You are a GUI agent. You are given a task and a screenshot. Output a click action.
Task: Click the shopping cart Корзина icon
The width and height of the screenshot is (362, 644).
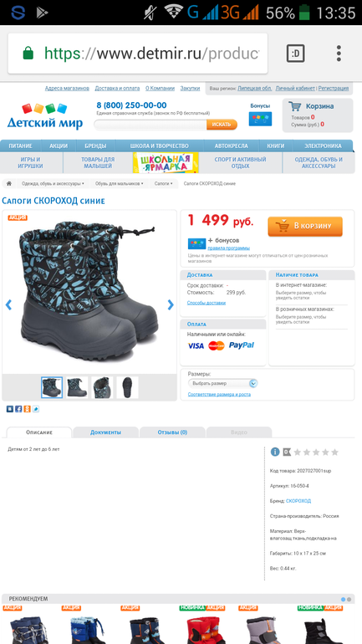pyautogui.click(x=295, y=106)
